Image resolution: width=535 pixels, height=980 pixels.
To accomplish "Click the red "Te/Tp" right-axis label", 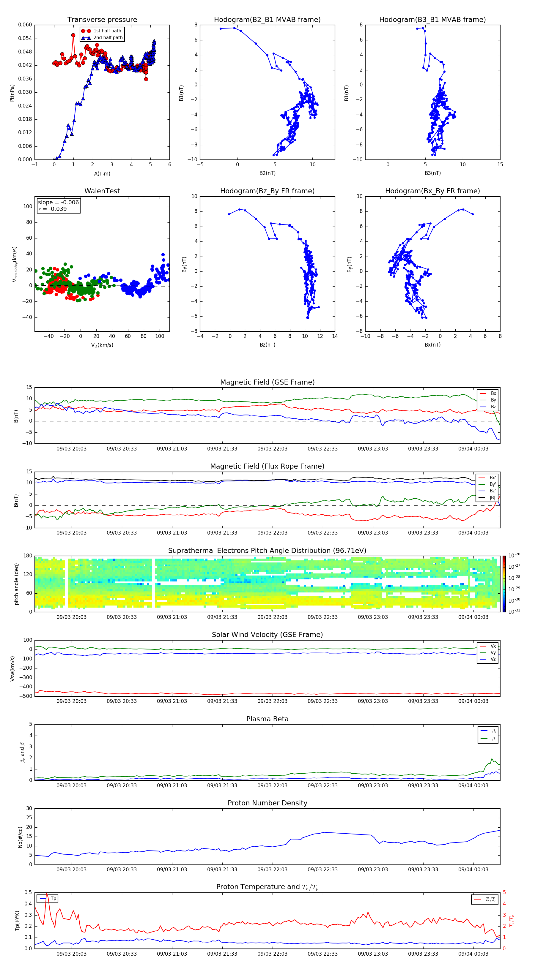I will pos(512,921).
